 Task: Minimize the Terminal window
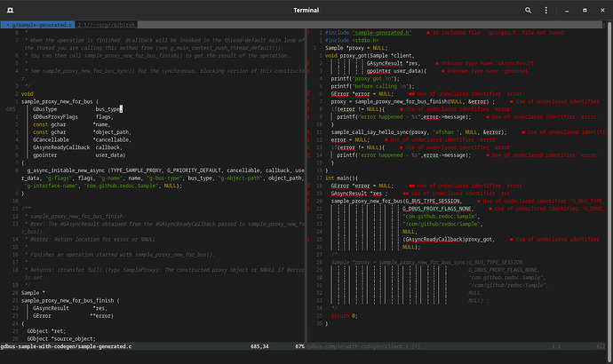[x=567, y=11]
